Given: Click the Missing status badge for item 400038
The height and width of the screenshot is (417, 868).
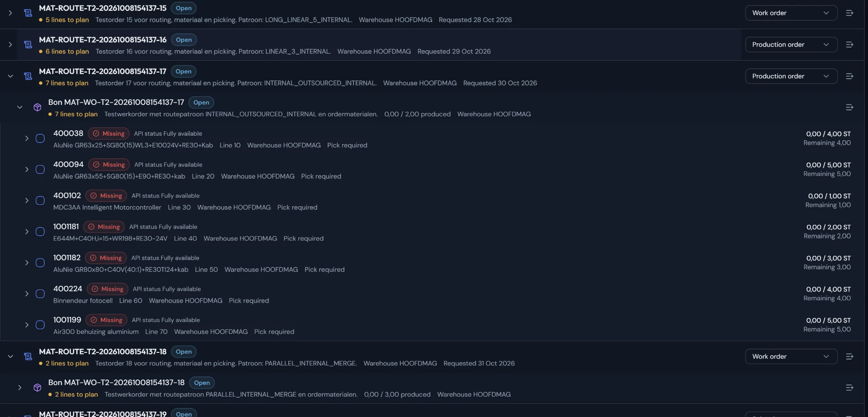Looking at the screenshot, I should 108,134.
